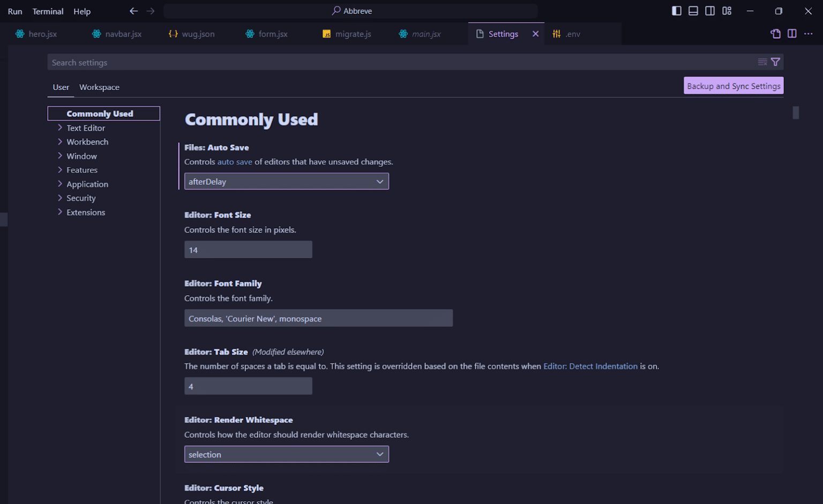Open the Render Whitespace dropdown

[x=286, y=454]
